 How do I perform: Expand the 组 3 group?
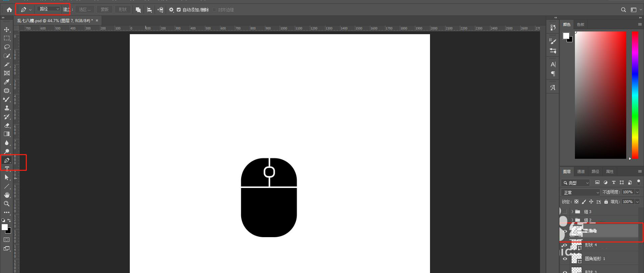572,211
